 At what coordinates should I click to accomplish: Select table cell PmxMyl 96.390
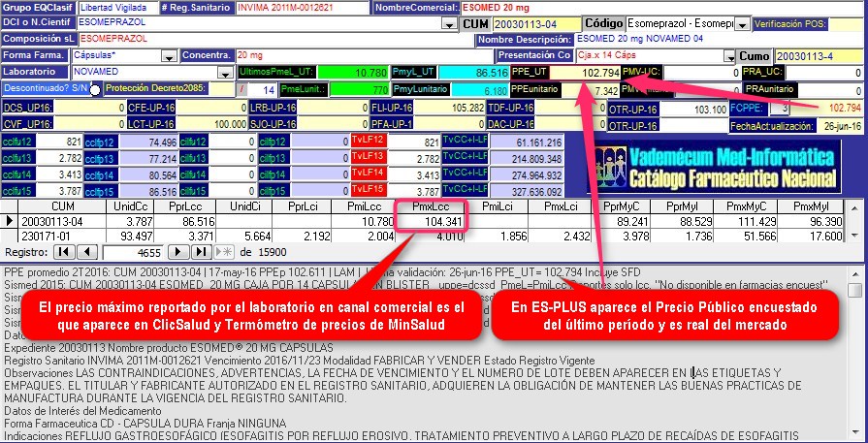coord(811,222)
